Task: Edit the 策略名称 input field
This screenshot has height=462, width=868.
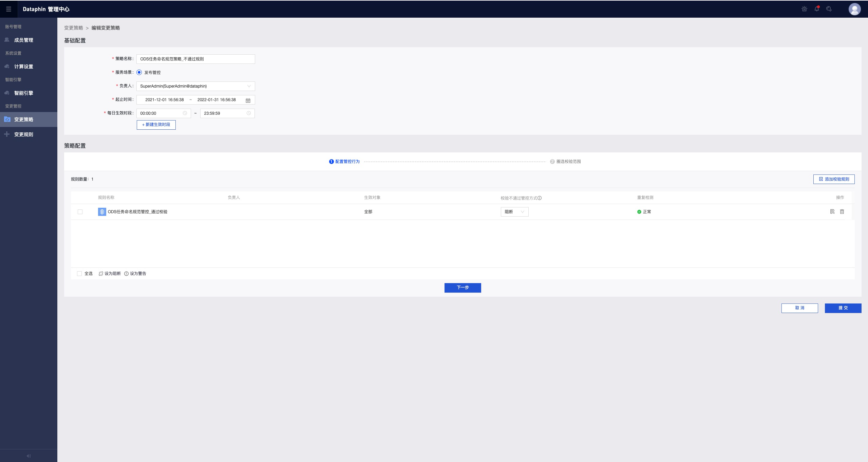Action: pos(195,59)
